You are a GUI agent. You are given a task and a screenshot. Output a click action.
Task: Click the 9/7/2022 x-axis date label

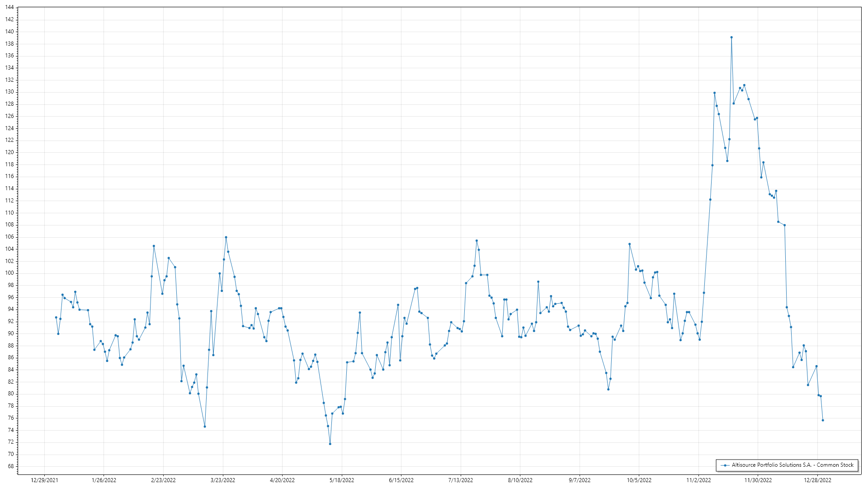click(x=580, y=480)
